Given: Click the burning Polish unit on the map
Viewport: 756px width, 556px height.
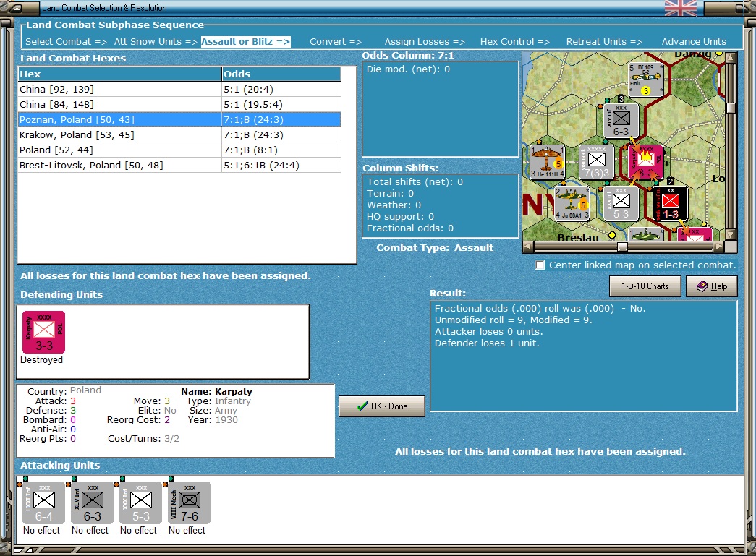Looking at the screenshot, I should coord(645,161).
